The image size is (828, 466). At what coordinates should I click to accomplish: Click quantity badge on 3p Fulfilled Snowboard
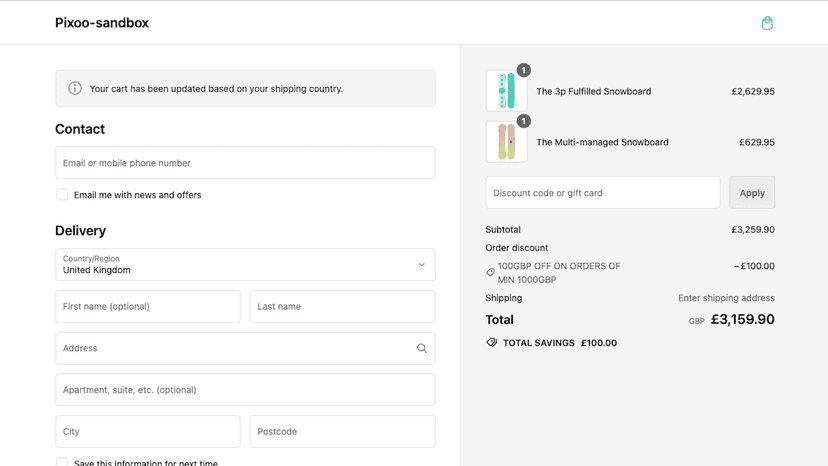[523, 70]
